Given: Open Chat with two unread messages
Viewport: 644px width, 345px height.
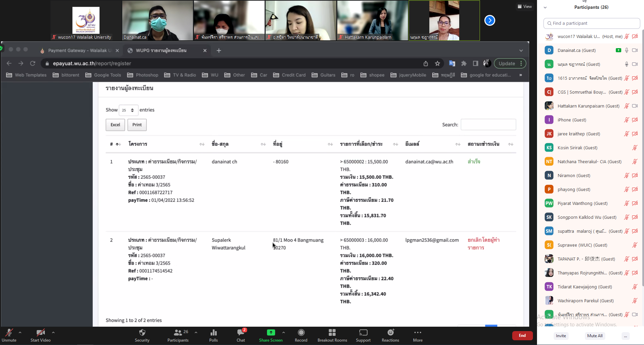Looking at the screenshot, I should tap(241, 333).
